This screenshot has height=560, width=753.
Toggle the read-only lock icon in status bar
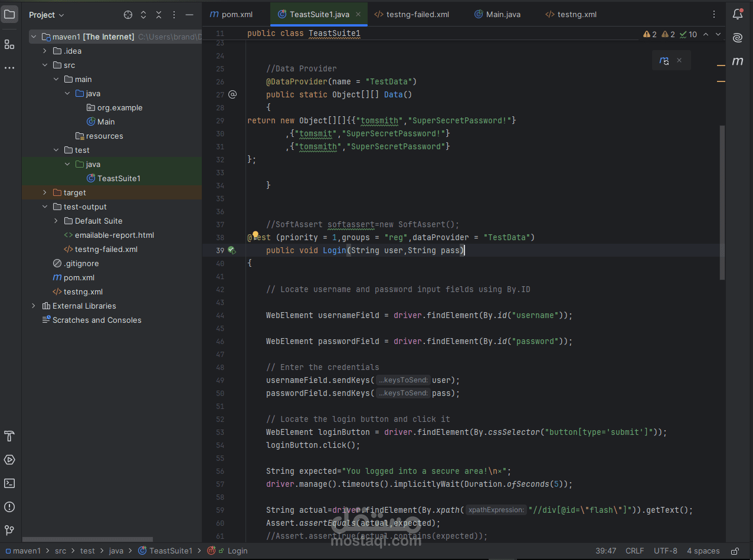click(x=735, y=551)
